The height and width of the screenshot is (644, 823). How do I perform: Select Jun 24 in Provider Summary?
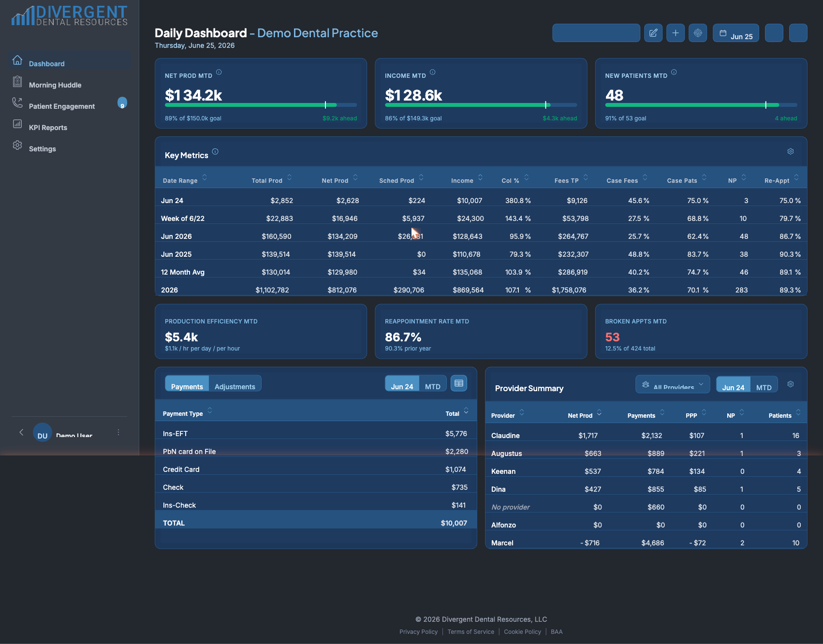734,385
